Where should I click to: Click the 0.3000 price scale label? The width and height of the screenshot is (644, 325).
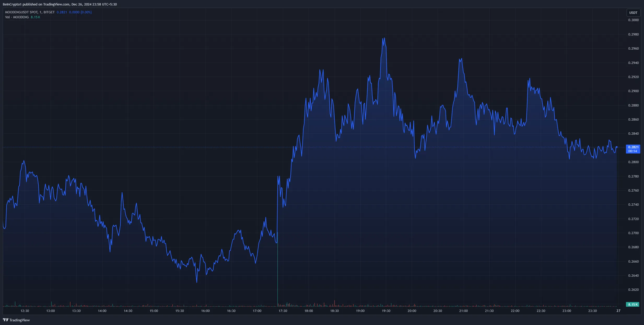pyautogui.click(x=633, y=20)
